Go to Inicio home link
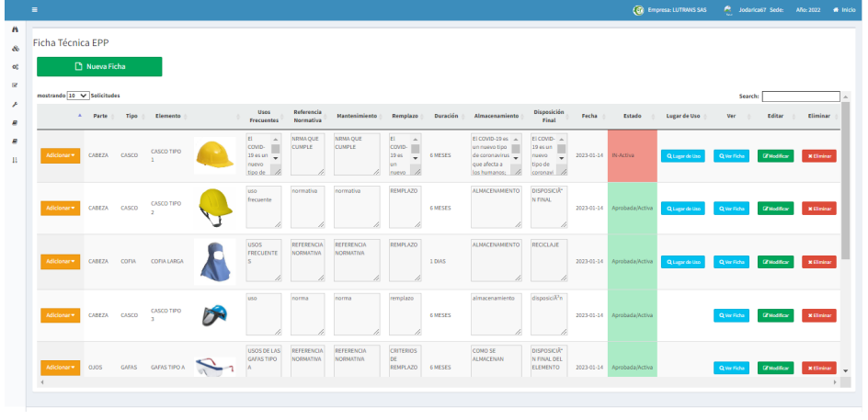 (843, 10)
